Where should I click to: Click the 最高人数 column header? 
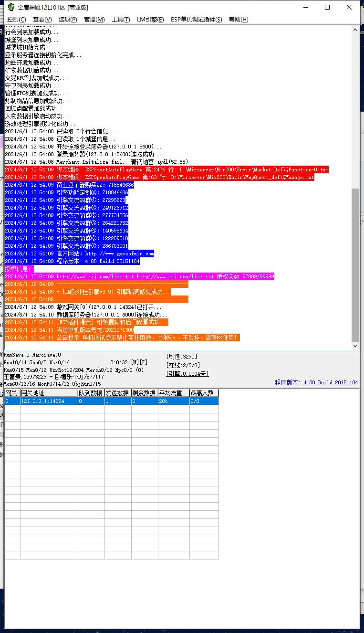pyautogui.click(x=204, y=393)
